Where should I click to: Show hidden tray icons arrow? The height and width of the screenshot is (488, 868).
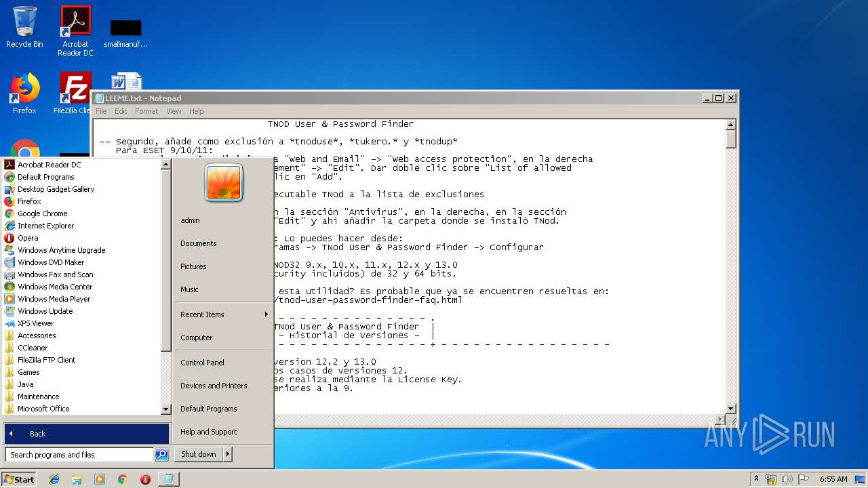pyautogui.click(x=756, y=479)
